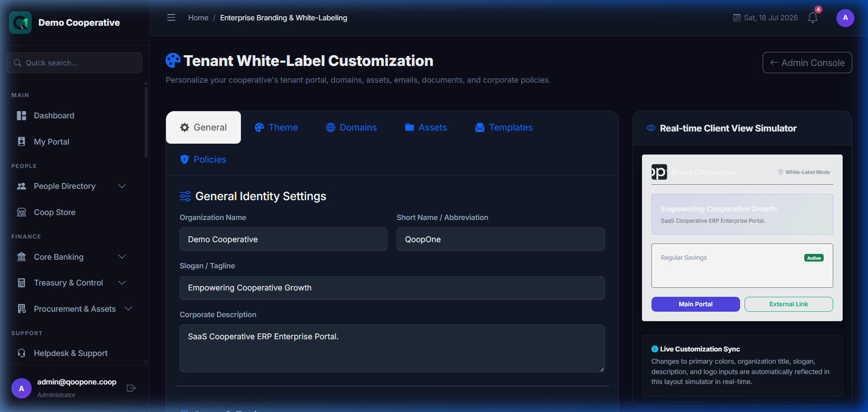Click the My Portal badge icon

click(21, 141)
